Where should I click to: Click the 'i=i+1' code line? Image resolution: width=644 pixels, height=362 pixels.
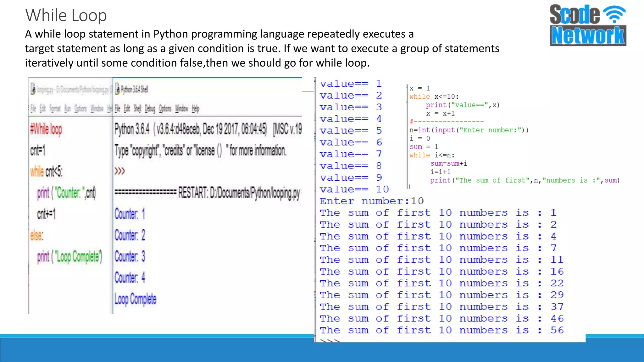click(440, 172)
